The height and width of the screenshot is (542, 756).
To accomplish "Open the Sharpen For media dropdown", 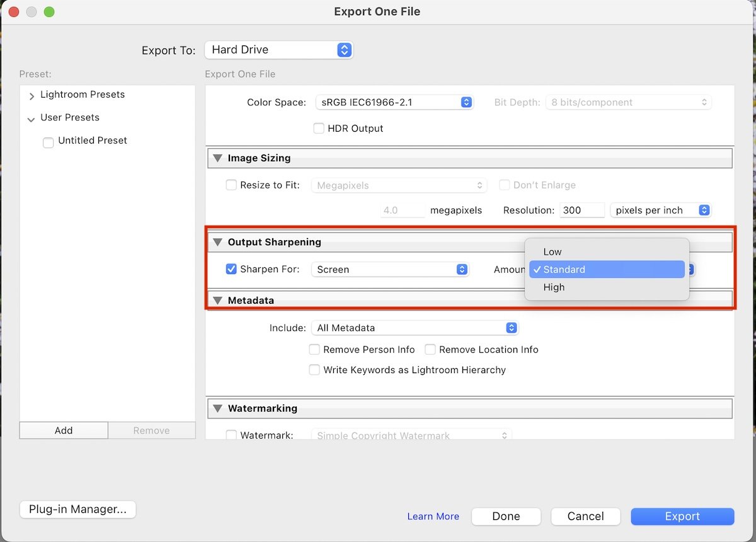I will click(x=389, y=268).
